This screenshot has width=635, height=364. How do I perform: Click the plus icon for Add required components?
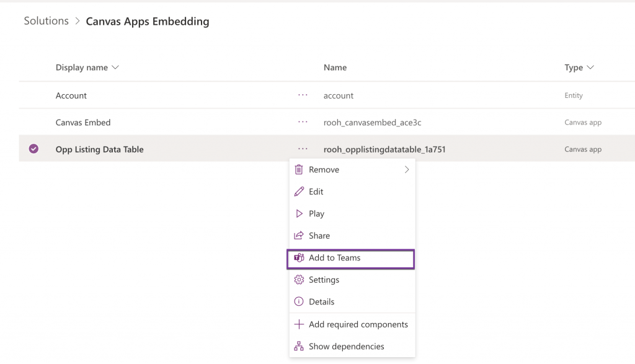300,324
